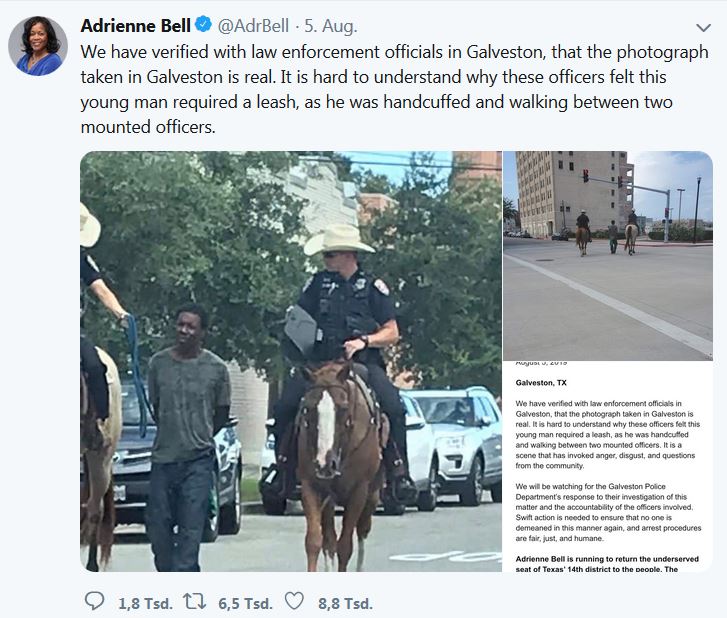Open the large mounted officer photo
Viewport: 727px width, 618px height.
tap(291, 361)
